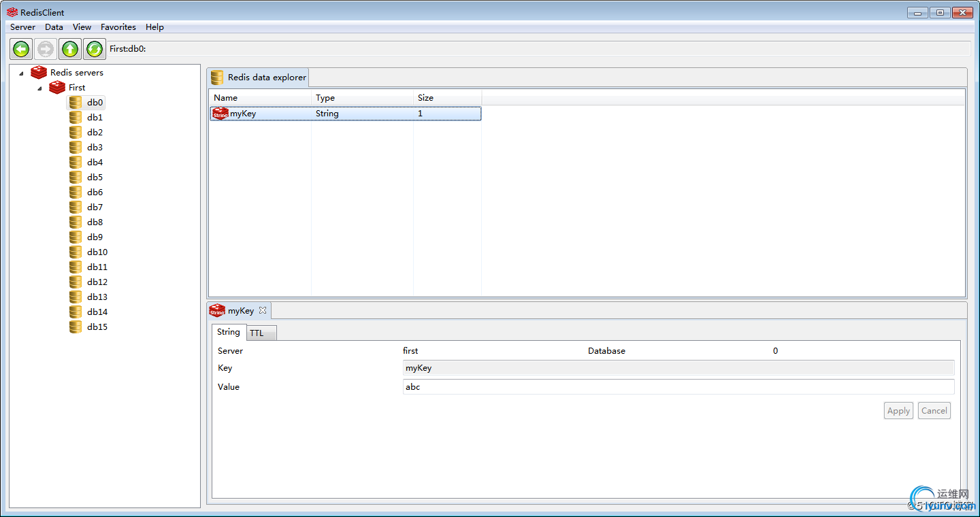Click the String type cell for myKey
This screenshot has width=980, height=517.
[x=327, y=114]
